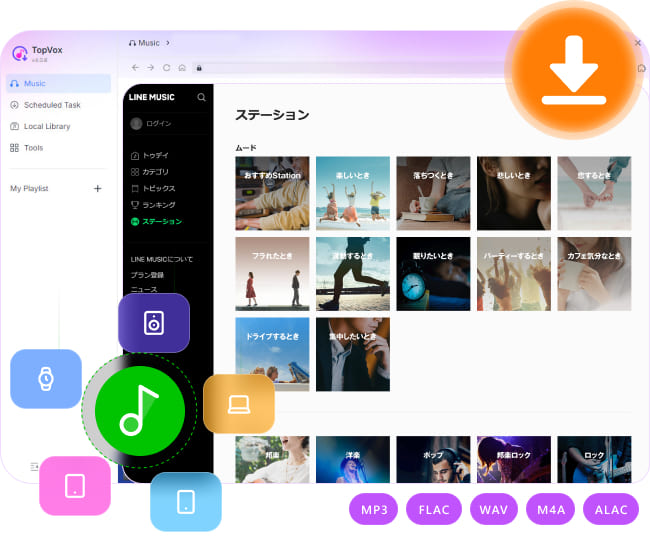Image resolution: width=650 pixels, height=540 pixels.
Task: Click the LINE MUSIC logo
Action: [x=152, y=97]
